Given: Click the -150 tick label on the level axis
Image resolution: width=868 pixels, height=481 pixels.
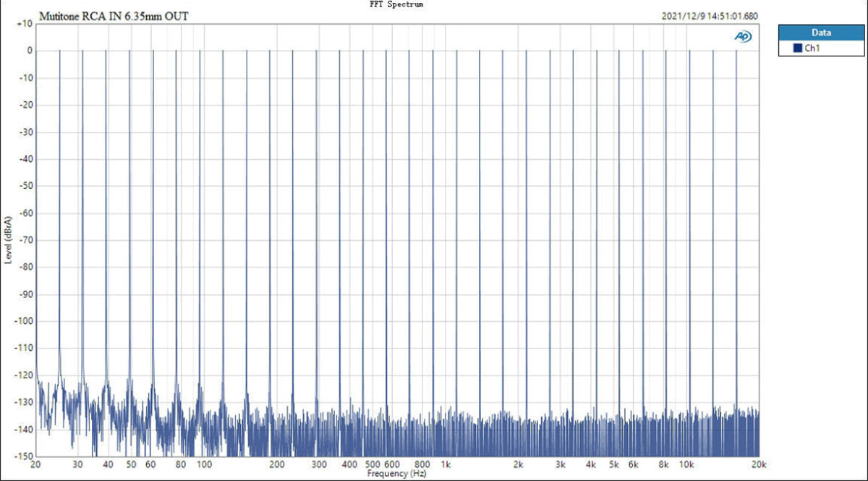Looking at the screenshot, I should click(22, 456).
